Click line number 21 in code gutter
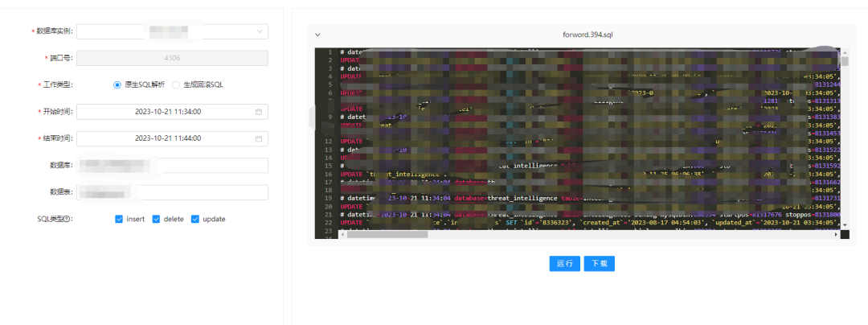This screenshot has width=868, height=325. pyautogui.click(x=328, y=214)
